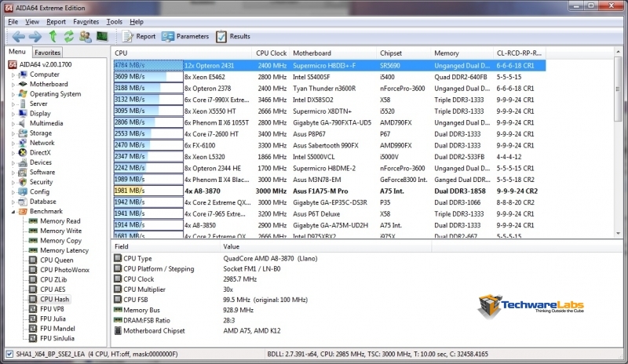Open the View menu
The width and height of the screenshot is (628, 364).
pyautogui.click(x=32, y=22)
